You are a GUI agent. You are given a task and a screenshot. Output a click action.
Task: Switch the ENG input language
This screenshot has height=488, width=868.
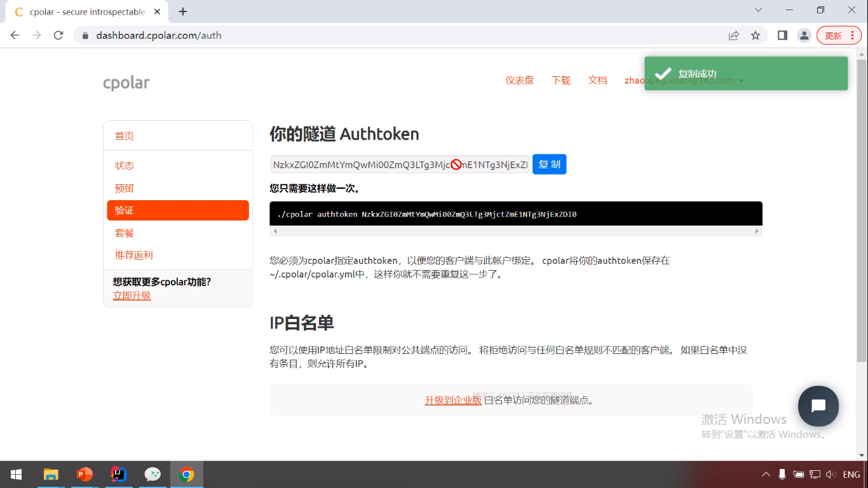tap(851, 475)
